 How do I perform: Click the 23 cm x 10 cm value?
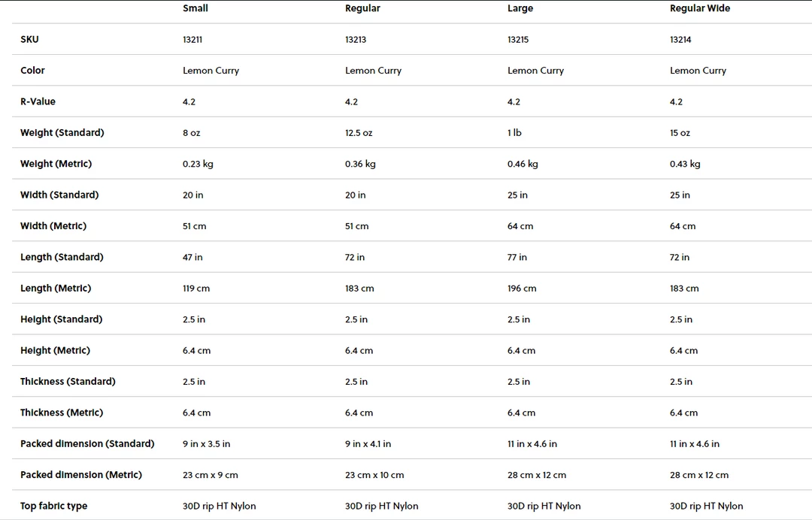click(374, 475)
